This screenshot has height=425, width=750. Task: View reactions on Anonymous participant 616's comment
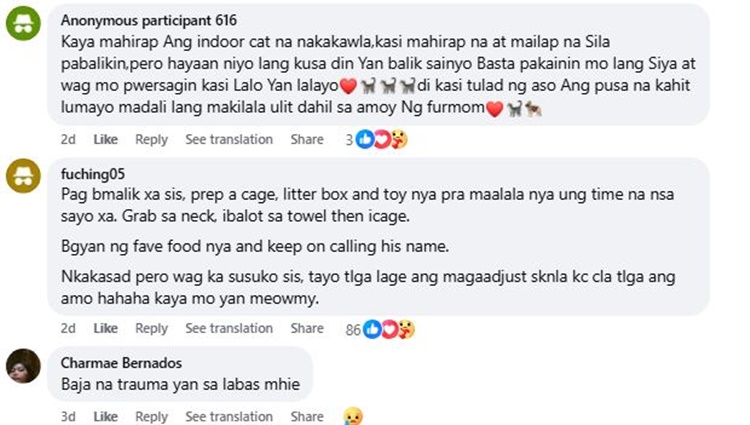click(x=376, y=139)
